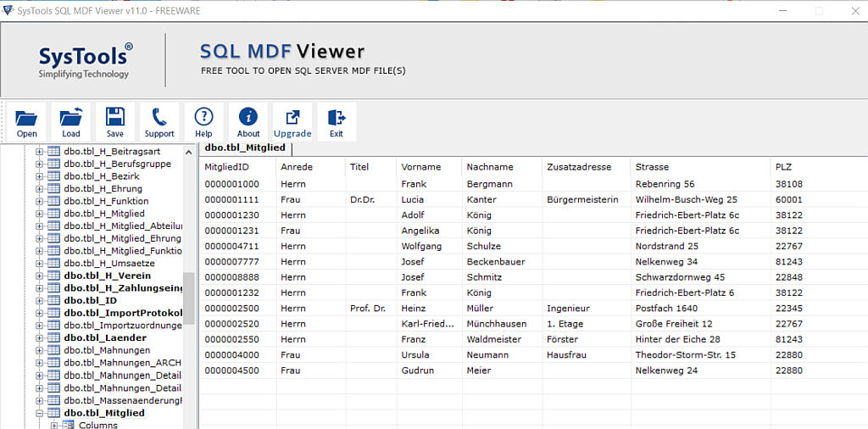Screen dimensions: 868x429
Task: Click the MitgliedID column header
Action: coord(225,167)
